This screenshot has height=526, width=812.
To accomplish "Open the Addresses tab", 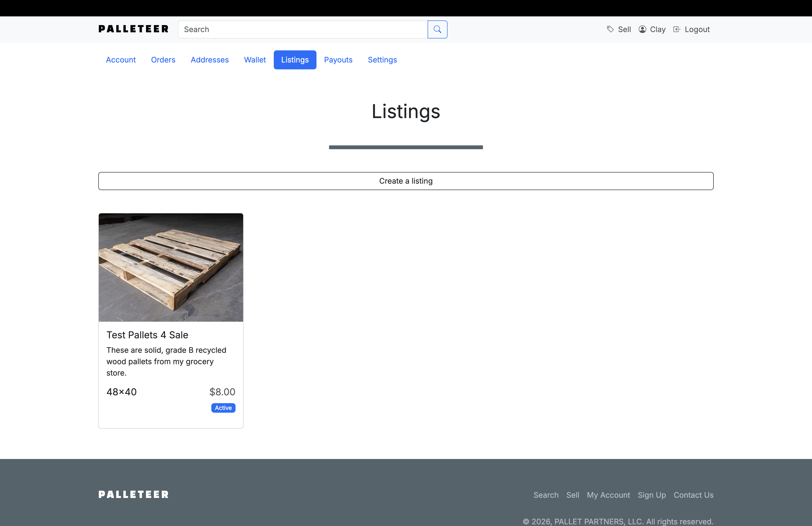I will [209, 60].
